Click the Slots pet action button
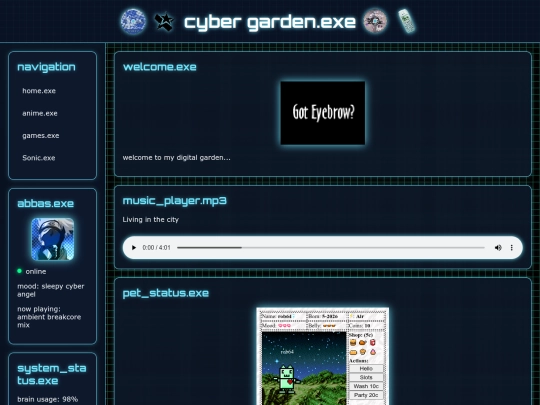Screen dimensions: 540x405 point(366,377)
